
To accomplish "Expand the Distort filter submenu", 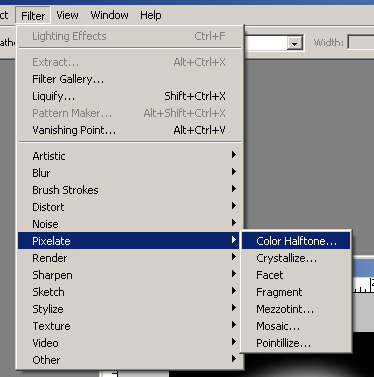I will [x=130, y=207].
